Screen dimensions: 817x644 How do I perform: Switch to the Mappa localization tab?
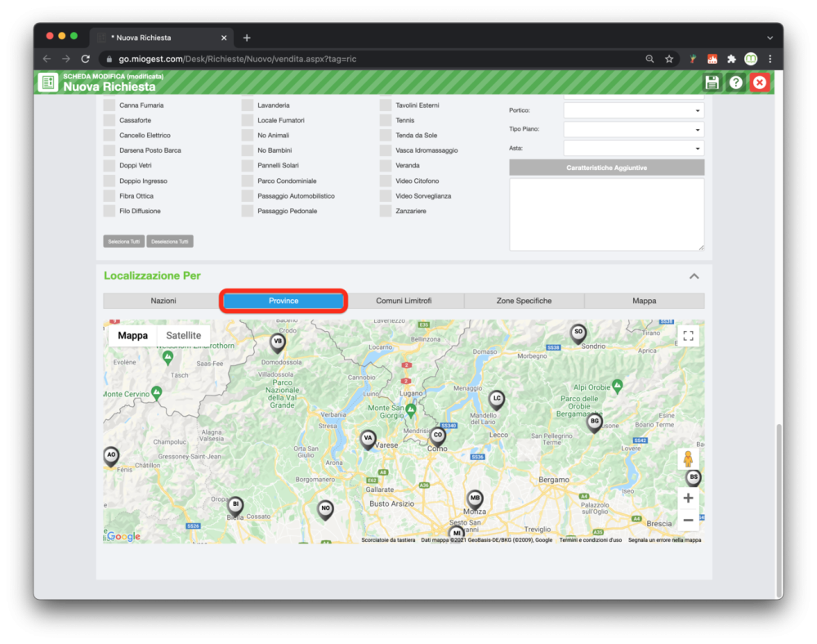click(x=645, y=301)
